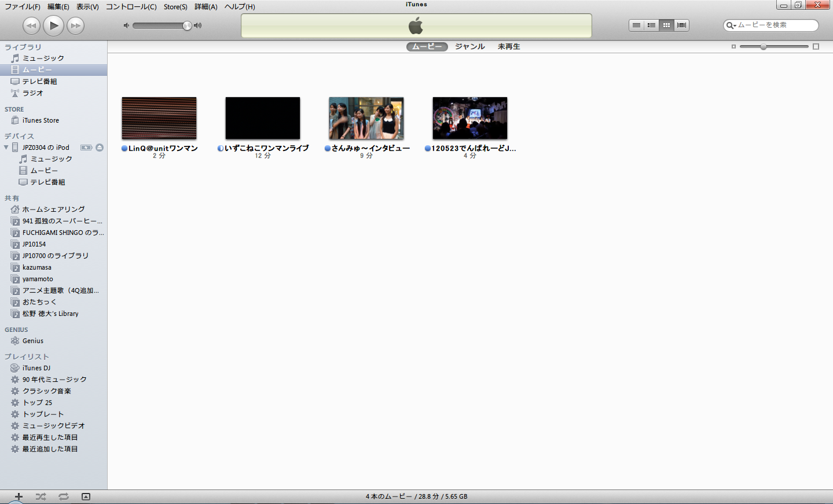The height and width of the screenshot is (504, 833).
Task: Switch to the 未再生 tab
Action: [509, 47]
